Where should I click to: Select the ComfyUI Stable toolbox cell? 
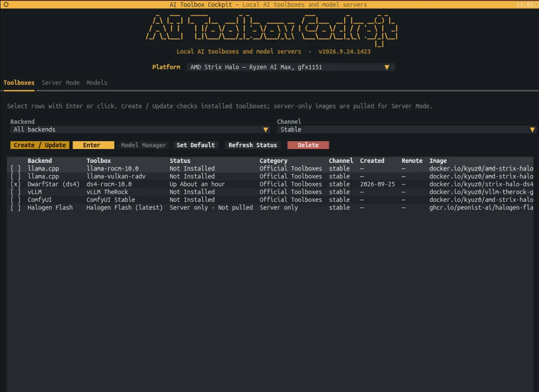pyautogui.click(x=111, y=200)
